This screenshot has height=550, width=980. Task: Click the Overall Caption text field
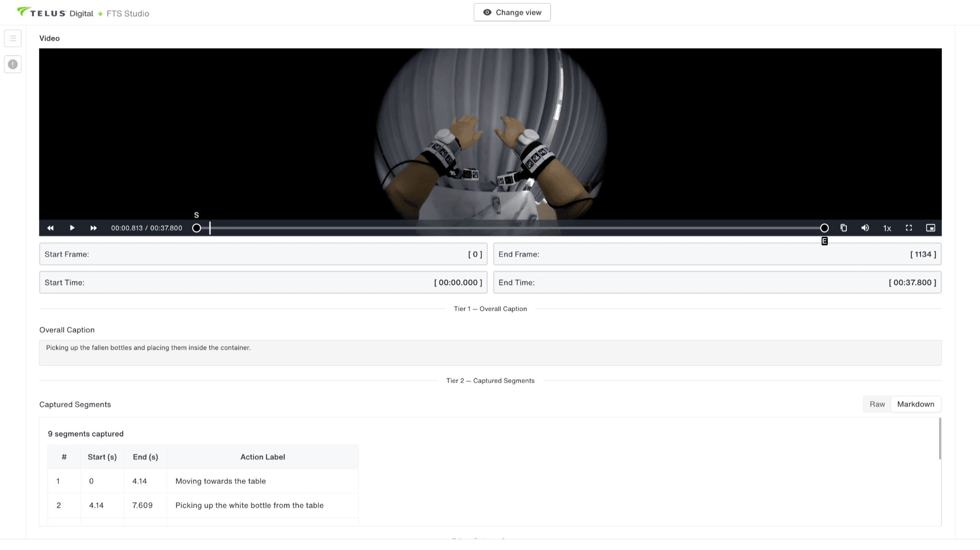click(490, 353)
